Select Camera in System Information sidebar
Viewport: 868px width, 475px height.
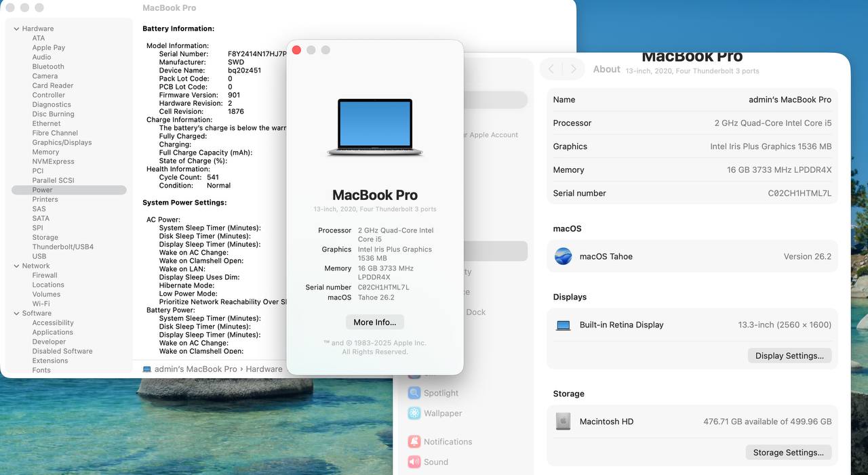click(45, 76)
